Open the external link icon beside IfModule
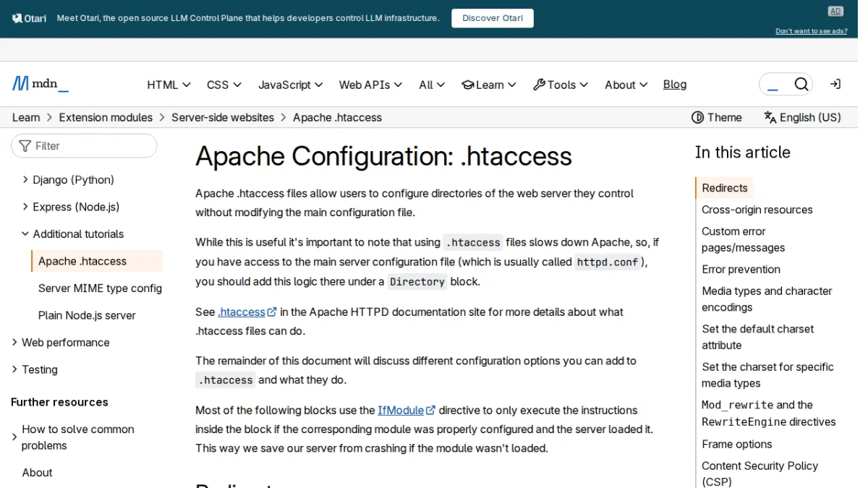This screenshot has height=488, width=868. coord(430,410)
